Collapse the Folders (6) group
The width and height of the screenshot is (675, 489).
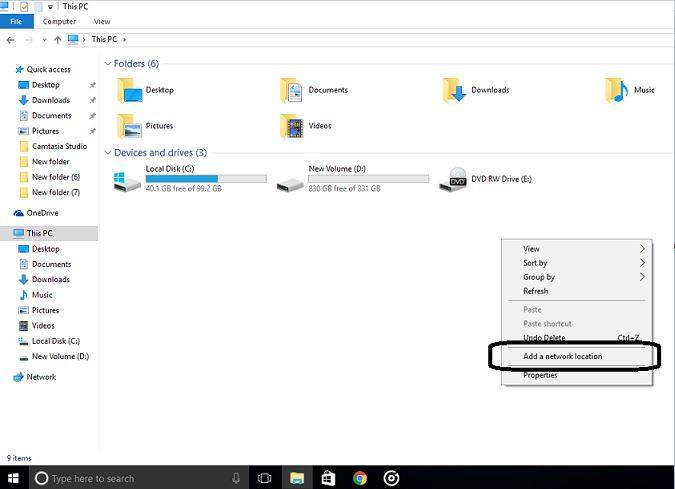click(x=108, y=64)
